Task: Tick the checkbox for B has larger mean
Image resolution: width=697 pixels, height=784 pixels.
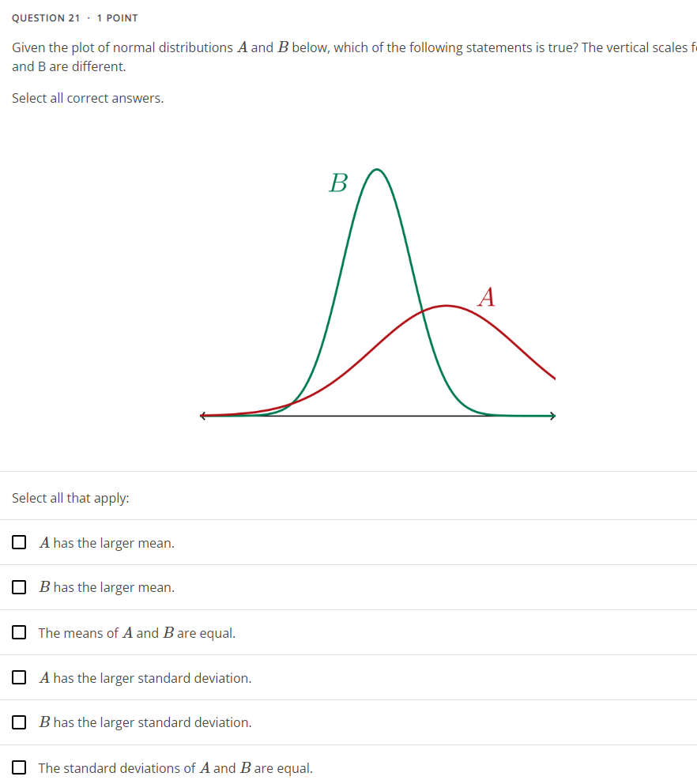Action: pyautogui.click(x=19, y=587)
